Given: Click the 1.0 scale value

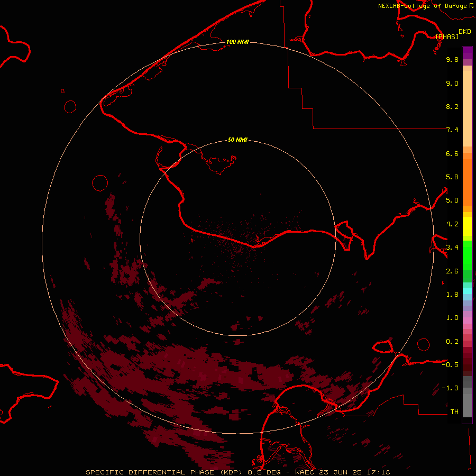Looking at the screenshot, I should 452,318.
